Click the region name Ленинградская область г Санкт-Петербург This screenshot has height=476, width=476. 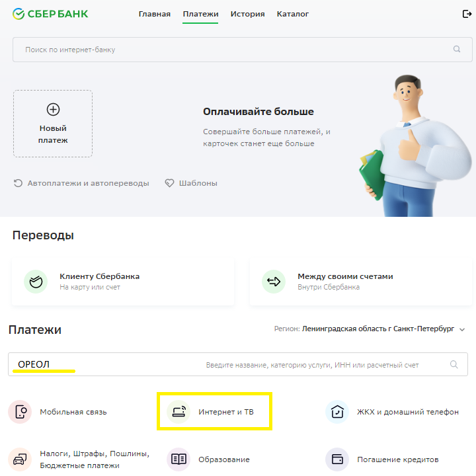[x=378, y=329]
